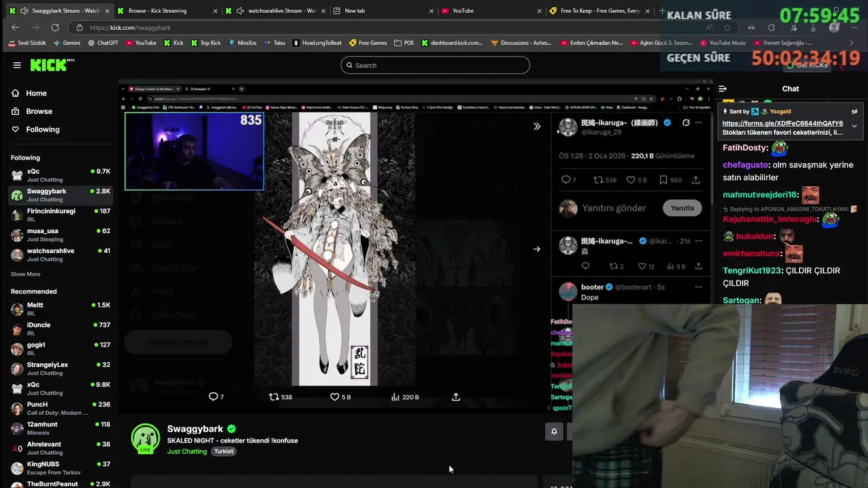Expand the pinned message chevron
The image size is (868, 488).
[x=854, y=125]
